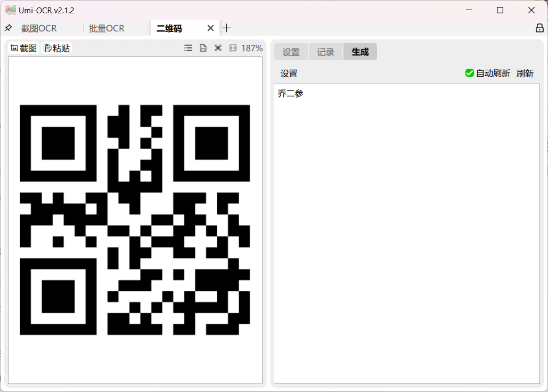Click the fit-to-view icon
This screenshot has width=548, height=392.
click(x=218, y=48)
